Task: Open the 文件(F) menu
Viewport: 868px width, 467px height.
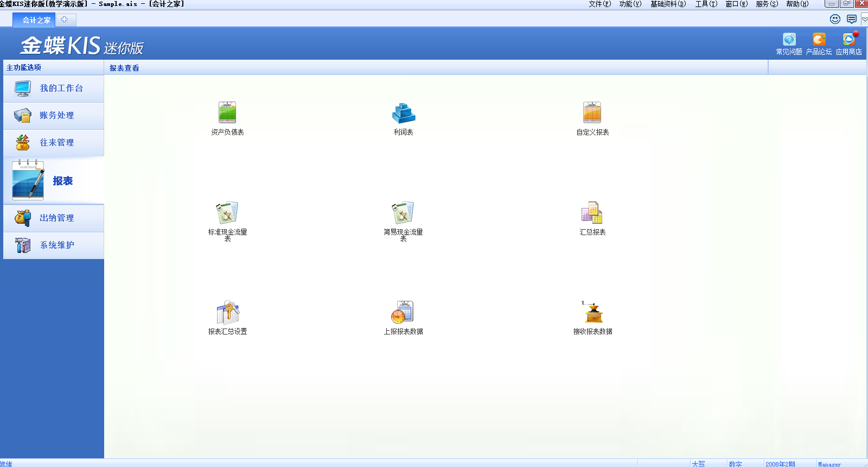Action: coord(599,4)
